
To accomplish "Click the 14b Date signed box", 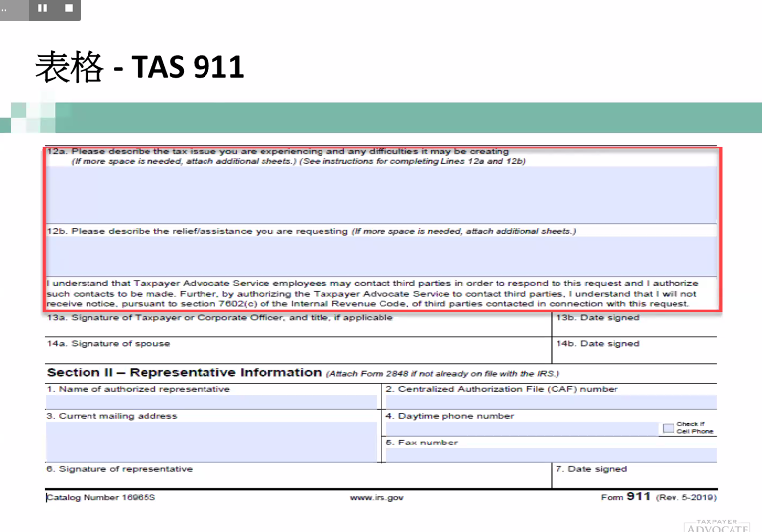I will pos(634,351).
